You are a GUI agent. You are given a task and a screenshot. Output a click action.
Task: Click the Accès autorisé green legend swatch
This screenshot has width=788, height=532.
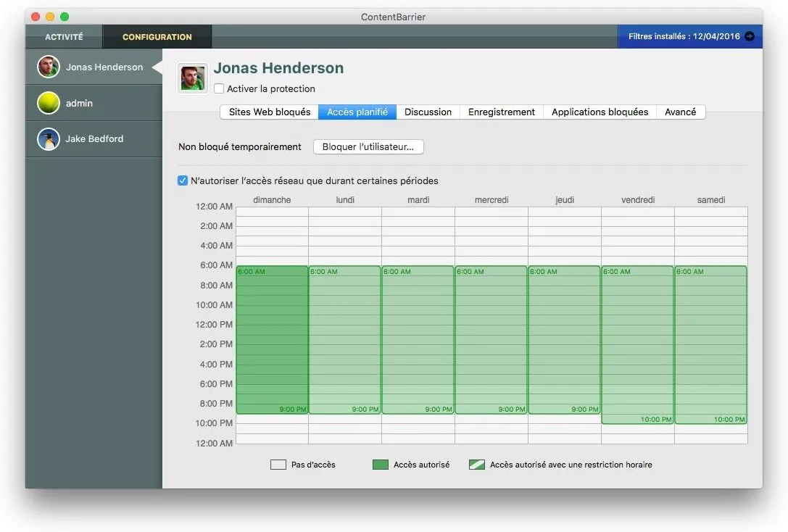[x=381, y=465]
